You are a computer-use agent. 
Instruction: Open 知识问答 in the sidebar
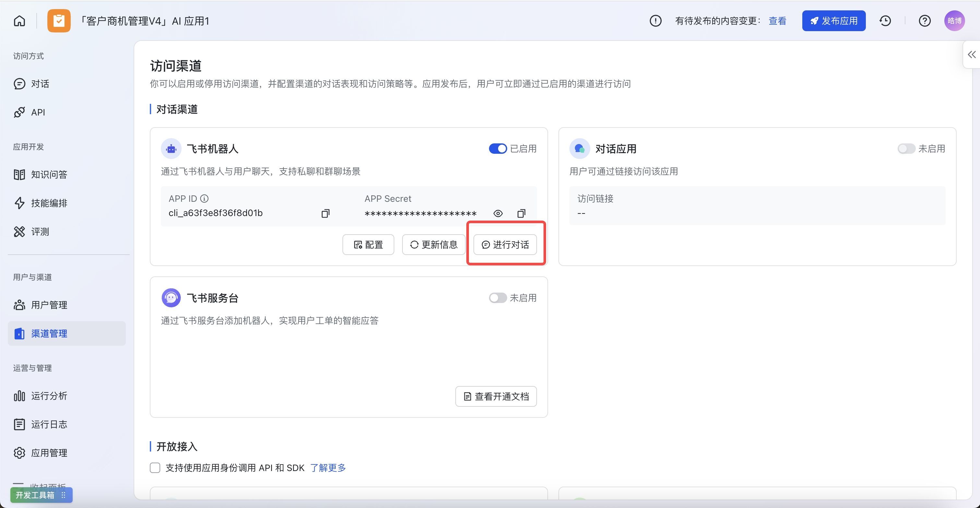pos(66,174)
